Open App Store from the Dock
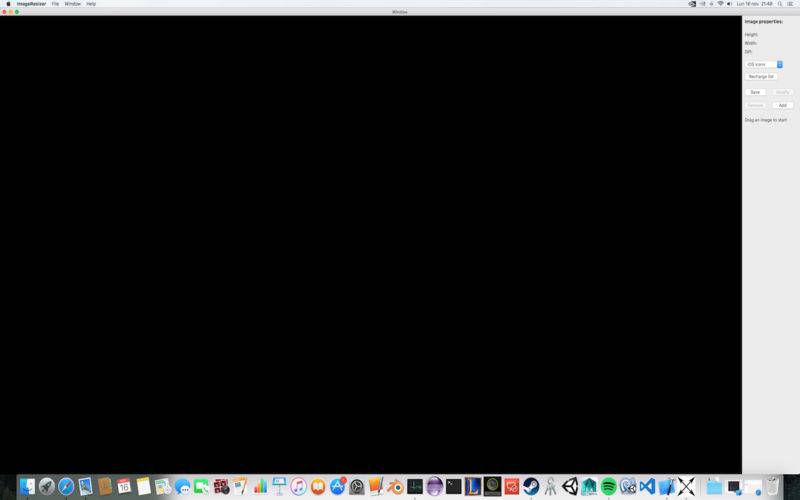 tap(337, 486)
